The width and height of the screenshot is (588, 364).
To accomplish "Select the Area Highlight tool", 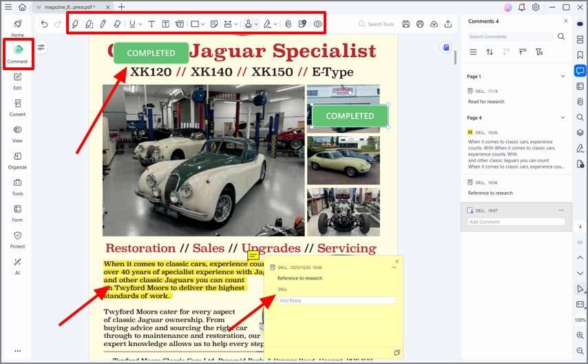I will coord(90,24).
